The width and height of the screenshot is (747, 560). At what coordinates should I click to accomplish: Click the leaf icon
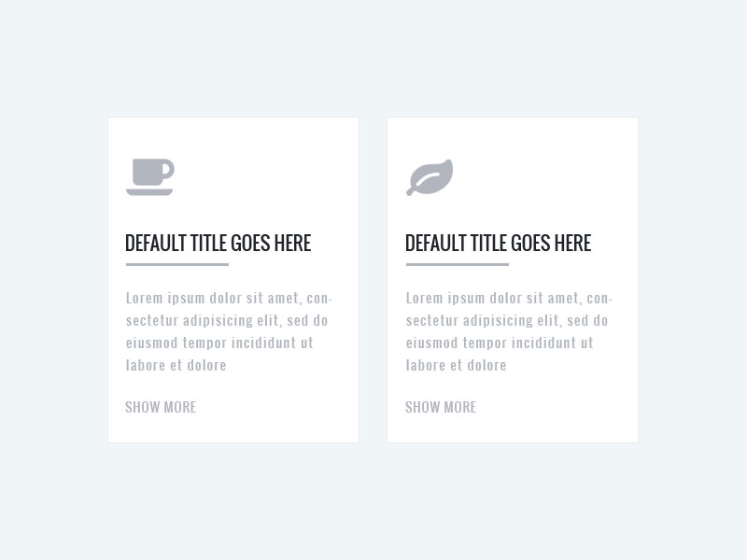(x=430, y=177)
